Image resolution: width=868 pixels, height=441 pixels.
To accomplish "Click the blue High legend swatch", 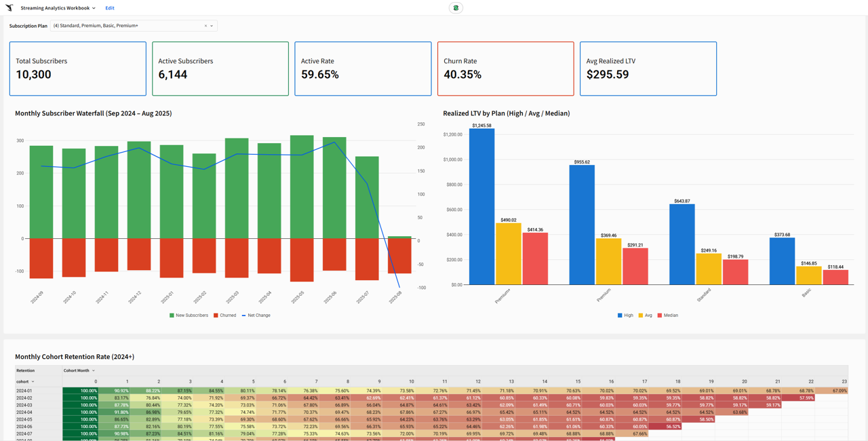I will [x=620, y=315].
